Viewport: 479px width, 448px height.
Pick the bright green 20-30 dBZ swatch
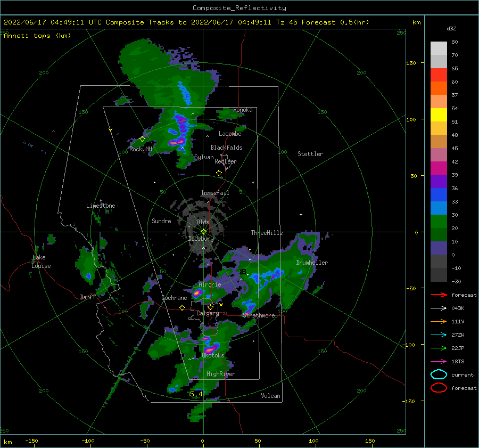[439, 222]
